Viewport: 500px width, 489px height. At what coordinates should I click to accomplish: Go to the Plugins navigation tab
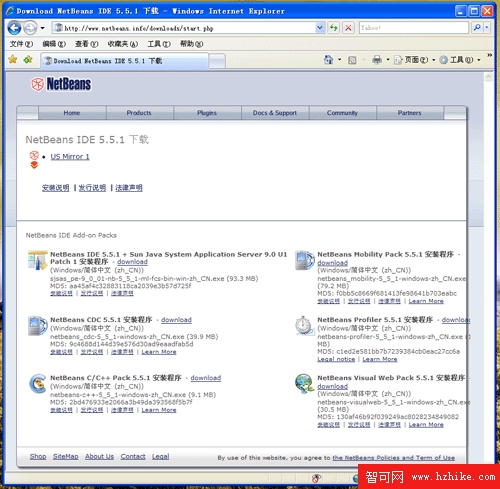(x=207, y=113)
